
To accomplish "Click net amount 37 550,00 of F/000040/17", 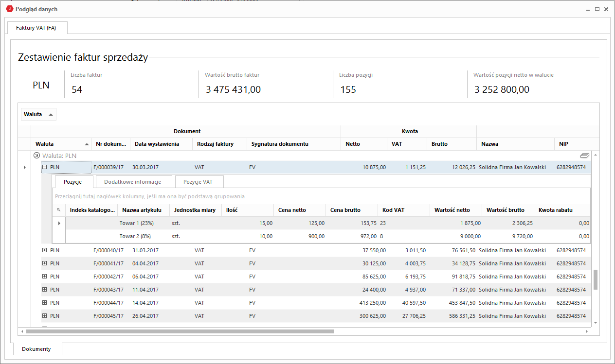I will [x=374, y=250].
